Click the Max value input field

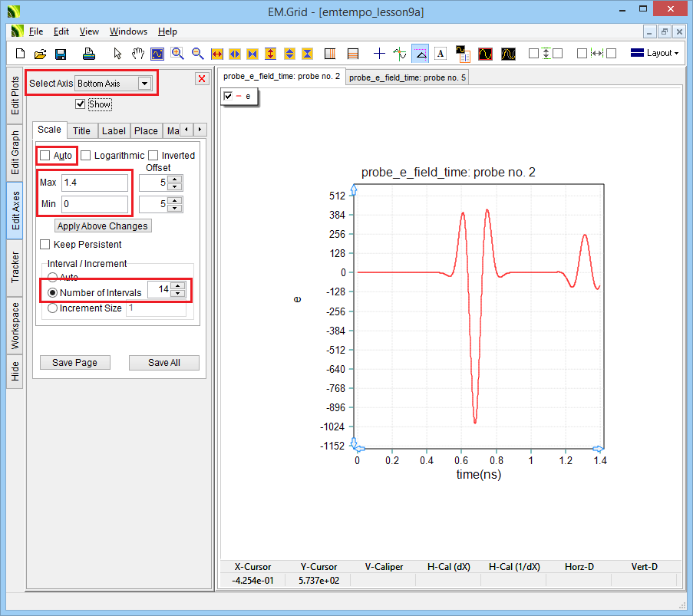click(94, 183)
